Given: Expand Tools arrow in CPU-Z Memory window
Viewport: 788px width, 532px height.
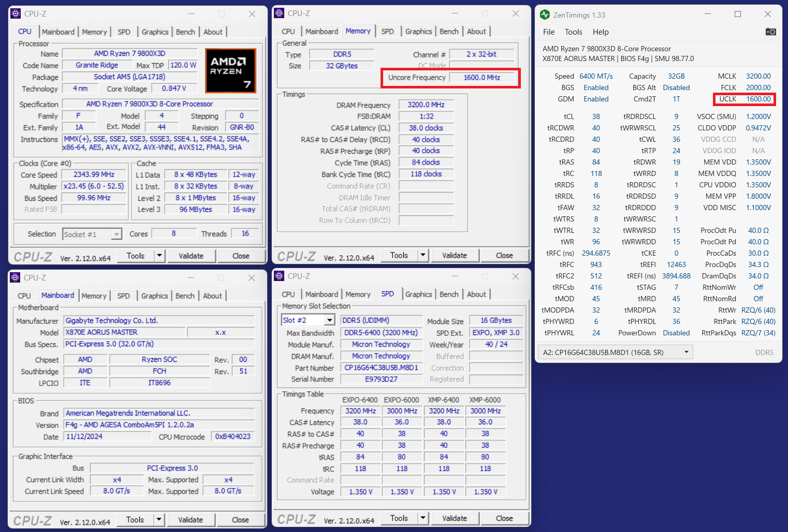Looking at the screenshot, I should [x=423, y=255].
